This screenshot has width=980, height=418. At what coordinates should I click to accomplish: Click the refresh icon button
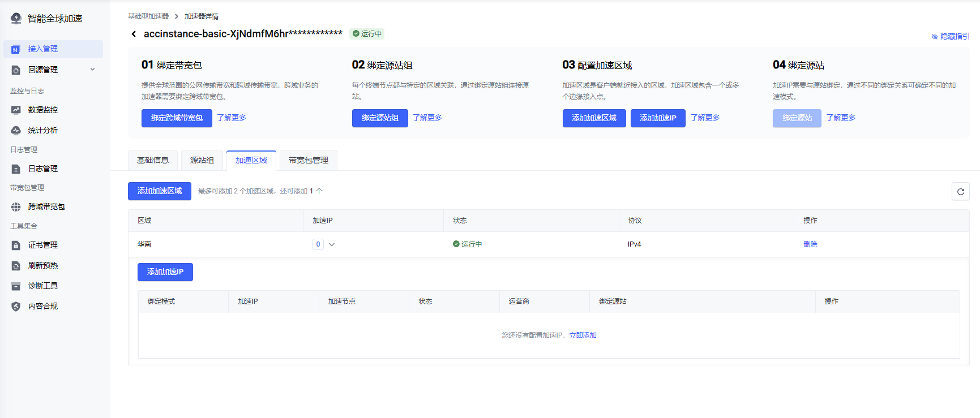coord(960,192)
